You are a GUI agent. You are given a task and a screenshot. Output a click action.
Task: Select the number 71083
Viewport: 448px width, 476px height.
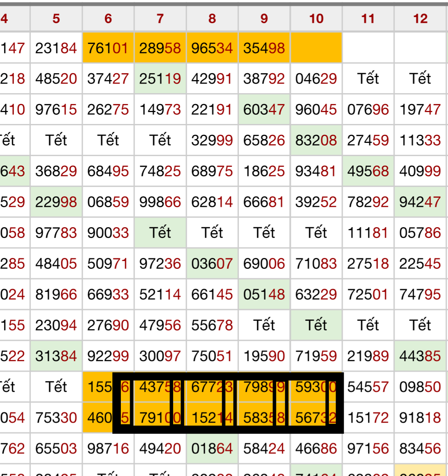click(x=316, y=263)
